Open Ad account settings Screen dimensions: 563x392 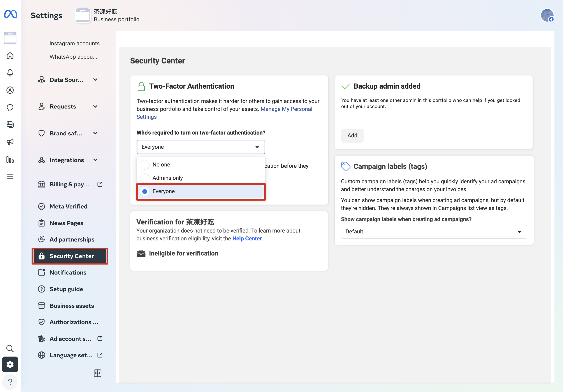(x=70, y=339)
